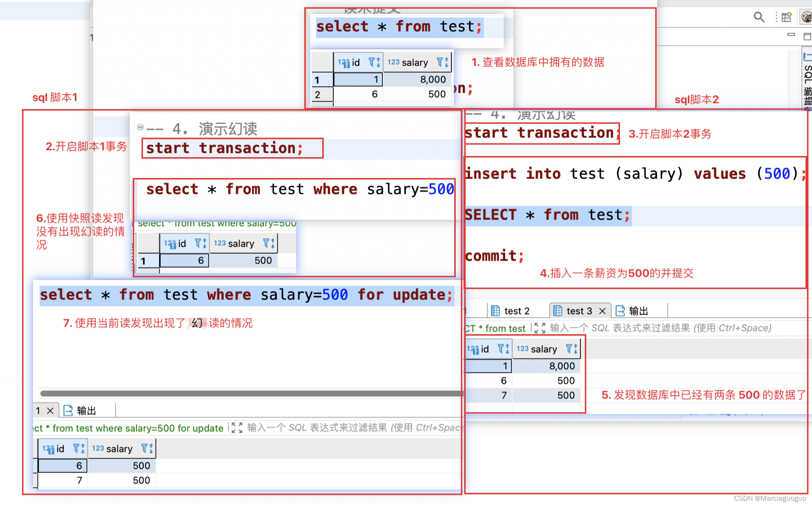Viewport: 812px width, 506px height.
Task: Sort by id in the salary=500 snapshot result grid
Action: pyautogui.click(x=205, y=243)
